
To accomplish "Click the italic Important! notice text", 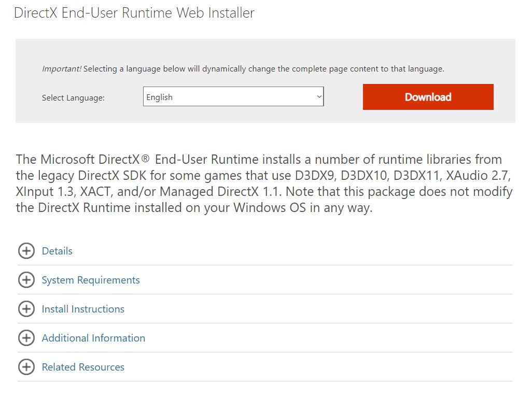I will [x=61, y=68].
